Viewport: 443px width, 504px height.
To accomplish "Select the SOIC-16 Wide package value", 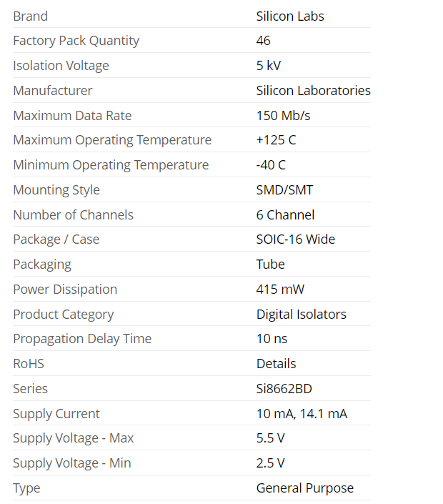I will pyautogui.click(x=295, y=239).
